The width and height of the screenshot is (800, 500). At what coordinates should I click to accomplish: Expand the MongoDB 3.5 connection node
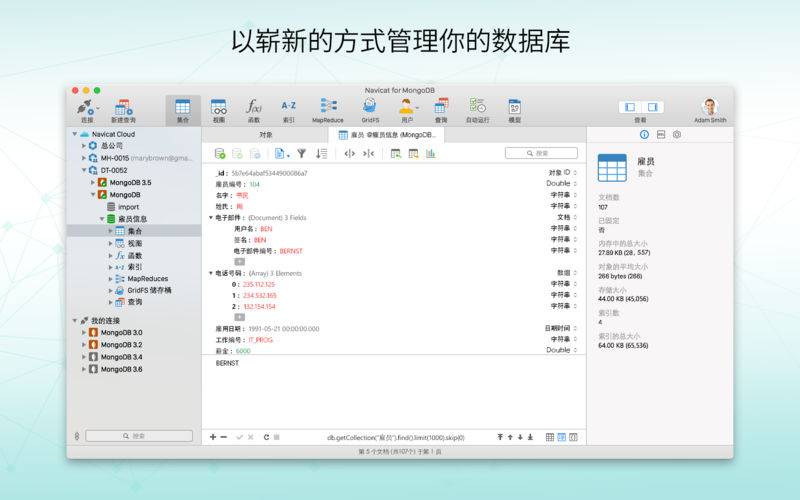[x=93, y=182]
